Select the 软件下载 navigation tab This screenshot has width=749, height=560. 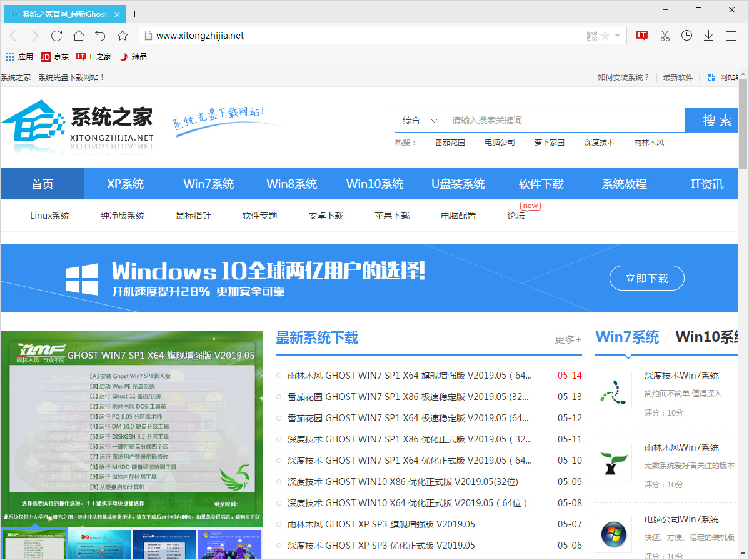[541, 184]
